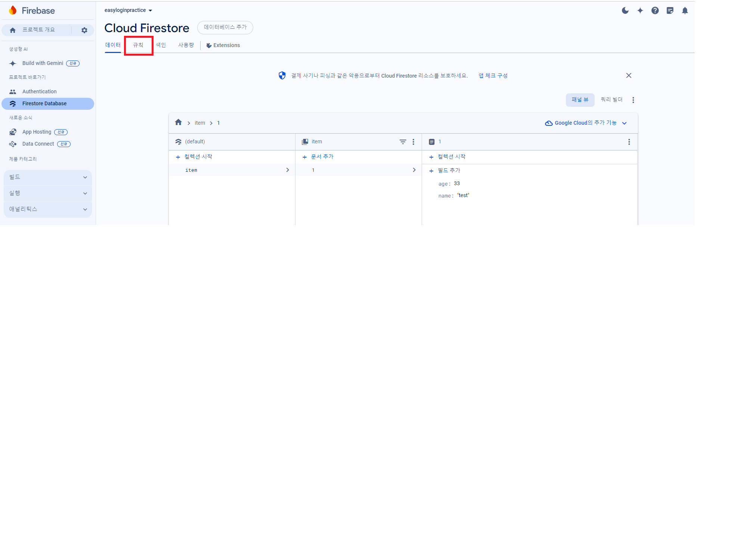Expand the 애널리틱스 category
Viewport: 747px width, 560px height.
click(48, 209)
